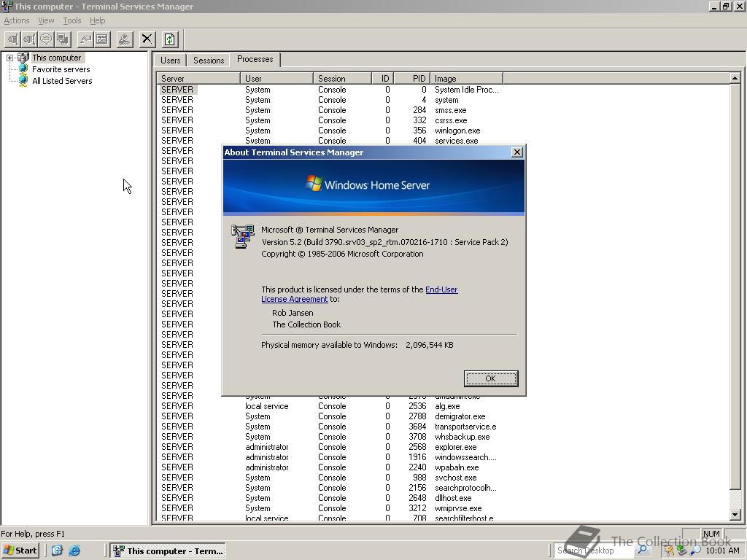
Task: Open the View menu
Action: tap(46, 20)
